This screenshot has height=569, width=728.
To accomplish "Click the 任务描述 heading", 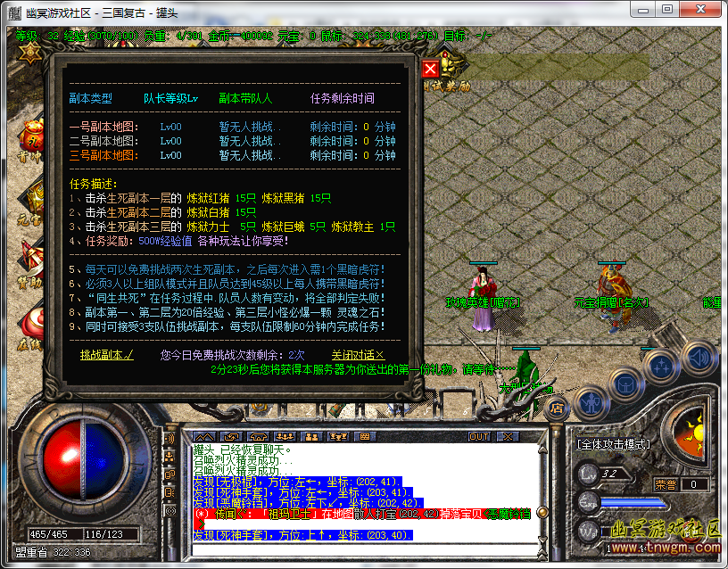I will click(x=94, y=185).
